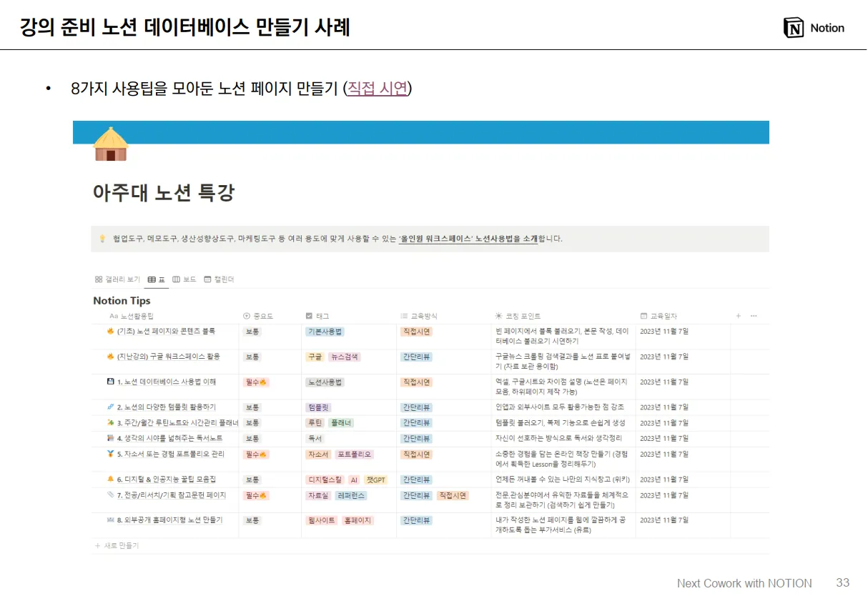Open the 캘린더 calendar view tab

click(219, 279)
